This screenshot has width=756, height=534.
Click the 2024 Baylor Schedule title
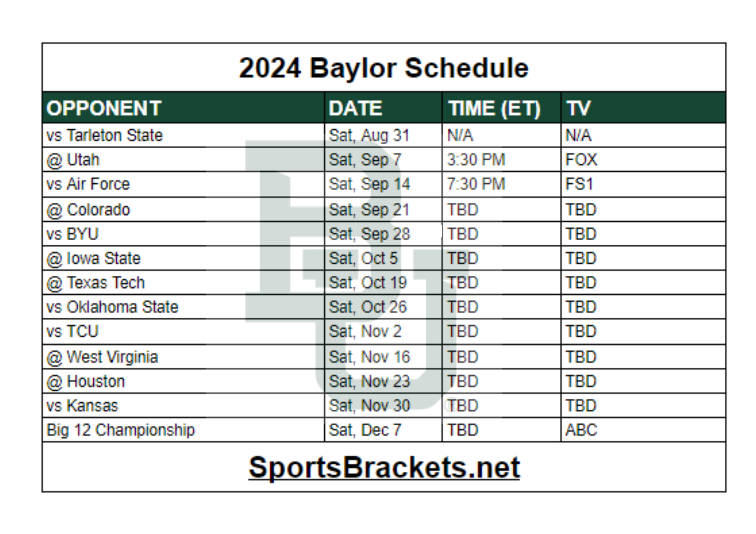click(384, 68)
